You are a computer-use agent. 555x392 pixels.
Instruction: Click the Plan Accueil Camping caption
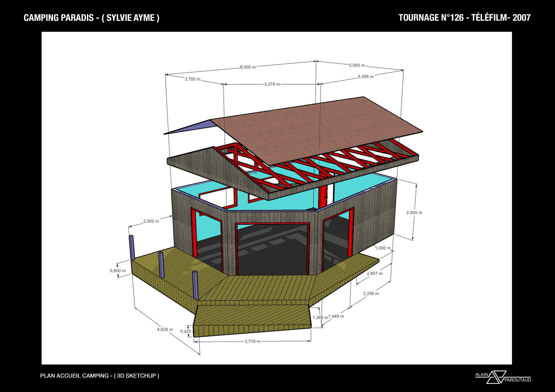[x=99, y=376]
